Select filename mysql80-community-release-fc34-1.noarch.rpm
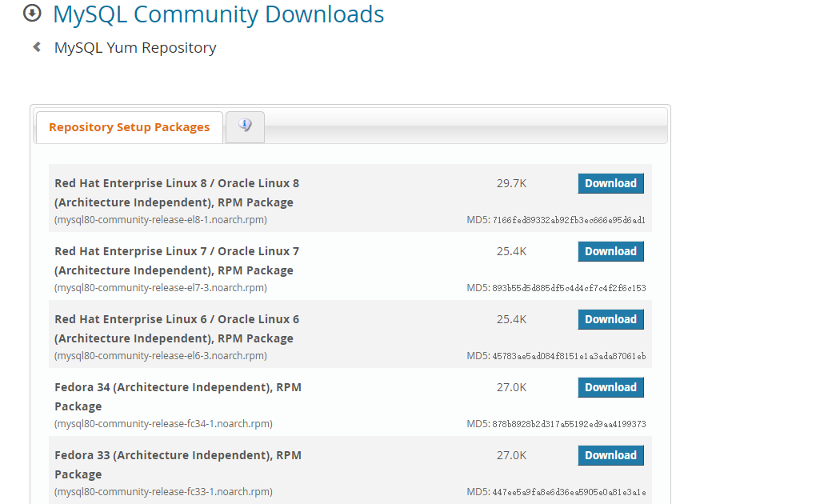828x504 pixels. (x=163, y=424)
